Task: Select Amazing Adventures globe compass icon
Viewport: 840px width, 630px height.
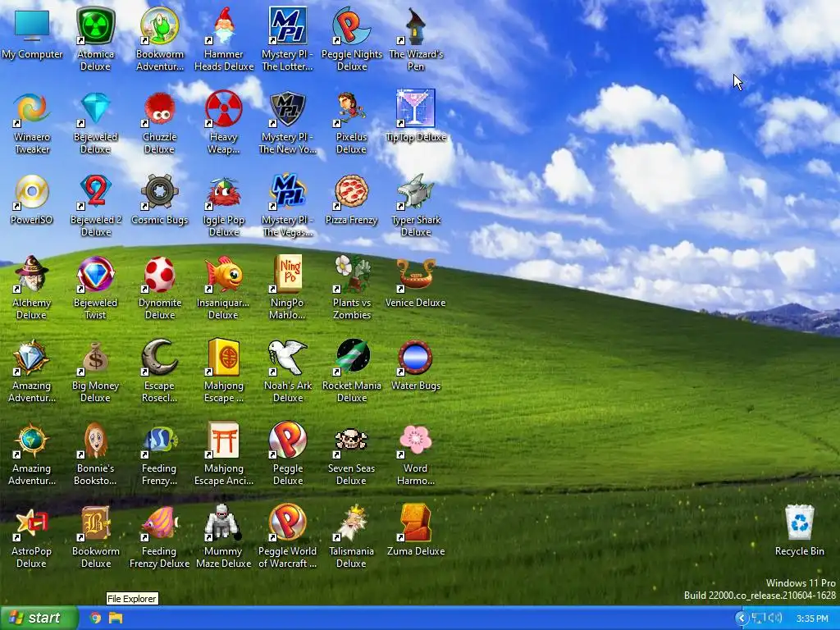Action: (32, 441)
